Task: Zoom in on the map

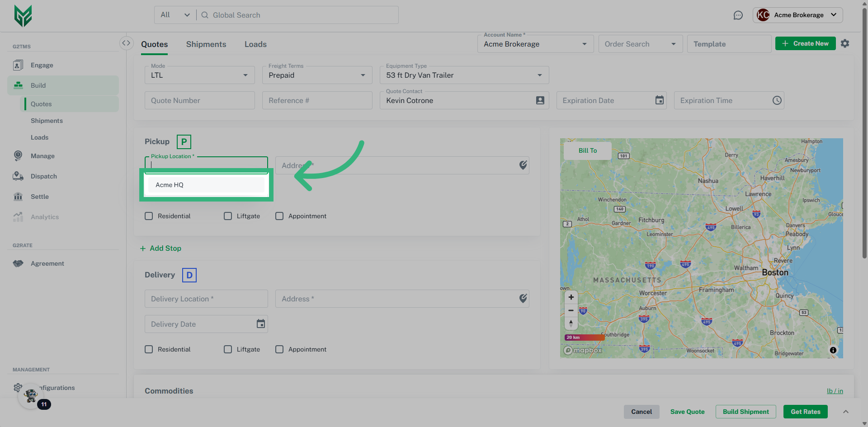Action: (571, 297)
